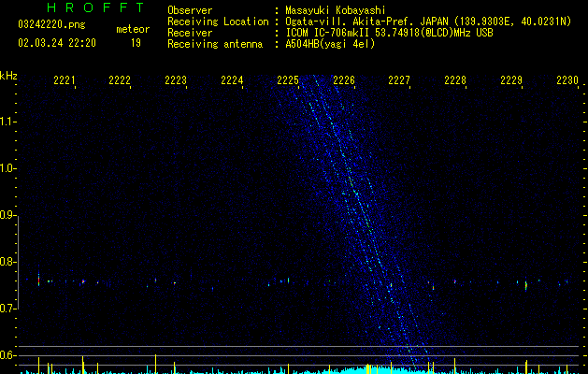Click the 2227 time axis marker

pyautogui.click(x=399, y=79)
